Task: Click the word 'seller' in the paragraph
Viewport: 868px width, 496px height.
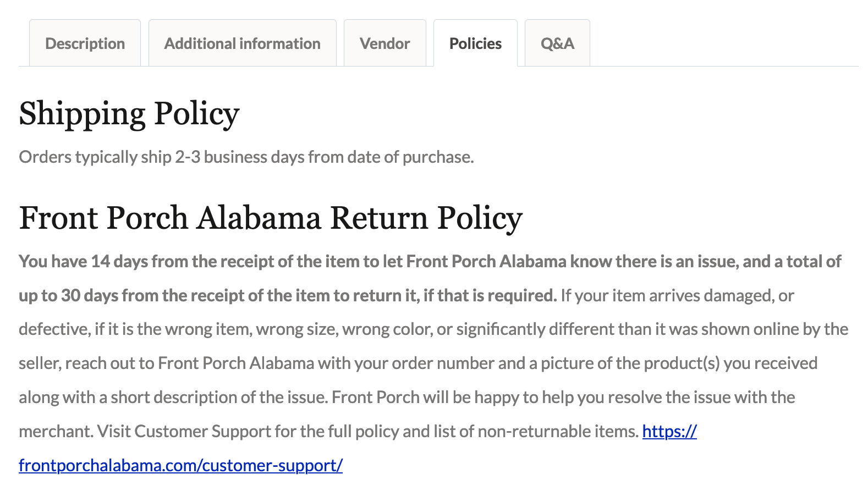Action: (x=40, y=363)
